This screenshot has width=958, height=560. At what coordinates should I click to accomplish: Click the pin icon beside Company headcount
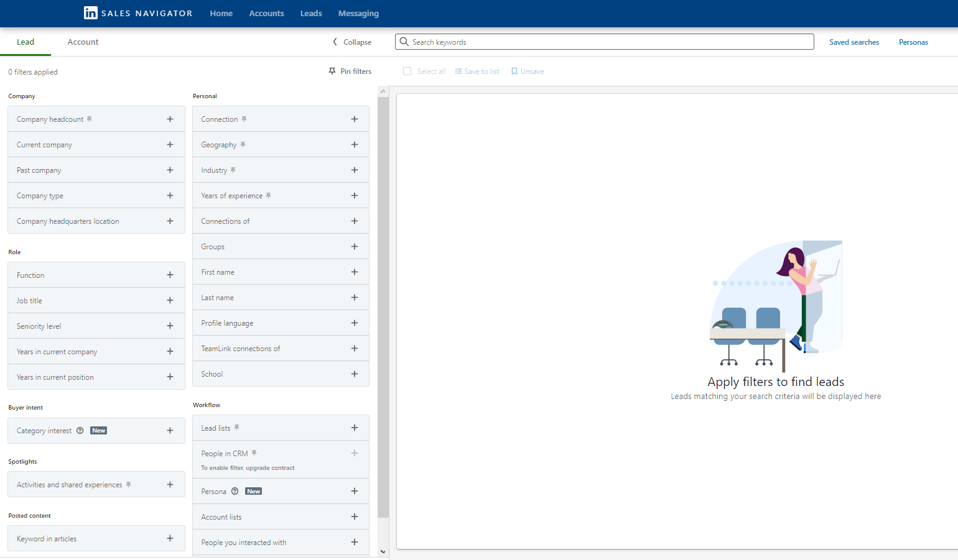click(x=90, y=119)
